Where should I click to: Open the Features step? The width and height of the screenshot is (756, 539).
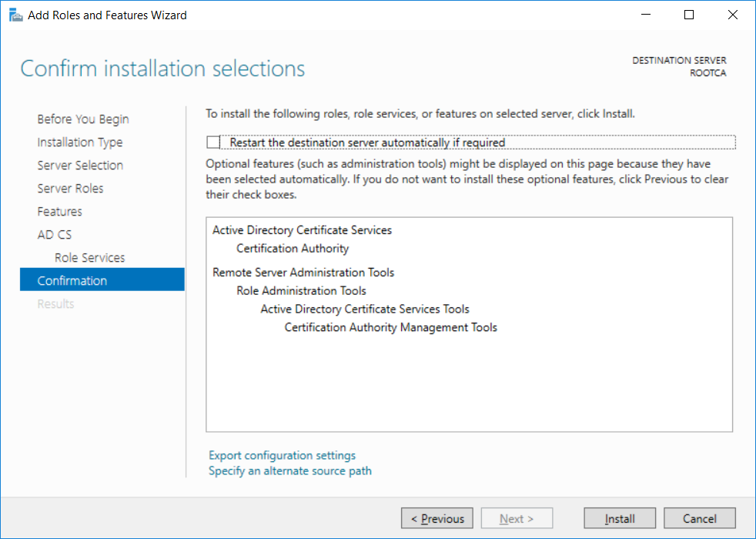[x=60, y=212]
